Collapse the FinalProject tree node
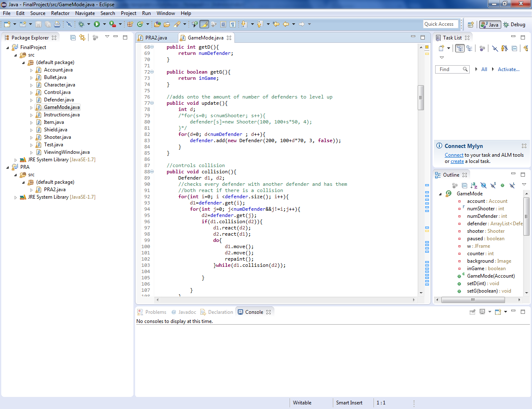The height and width of the screenshot is (409, 532). pyautogui.click(x=8, y=47)
